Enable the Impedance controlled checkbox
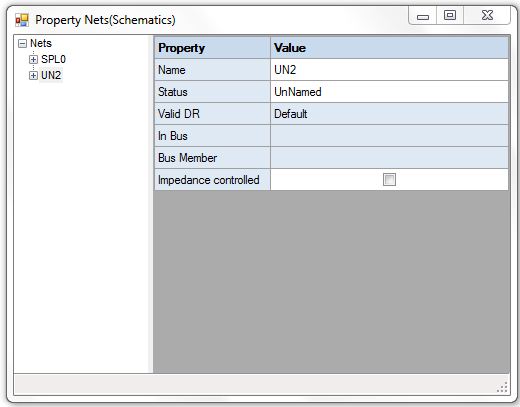Screen dimensions: 520x407 [389, 180]
